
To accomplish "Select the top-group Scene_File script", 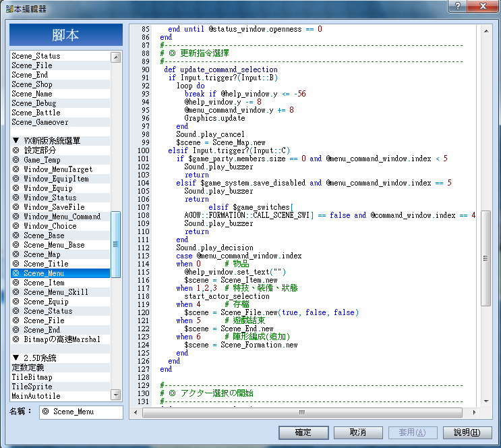I will click(x=61, y=65).
